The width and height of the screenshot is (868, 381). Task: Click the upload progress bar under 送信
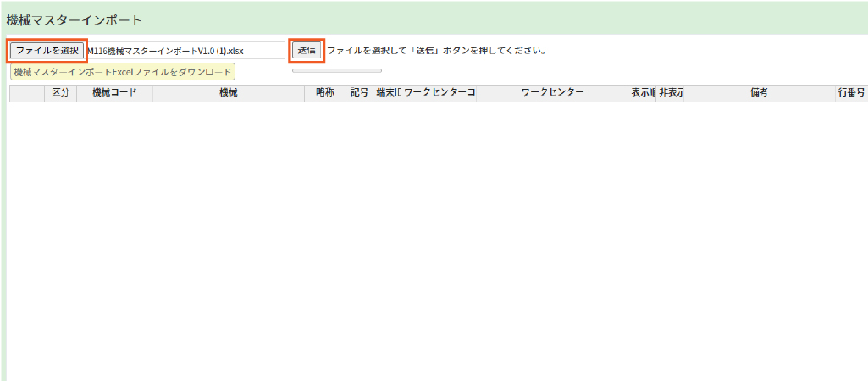click(x=336, y=70)
